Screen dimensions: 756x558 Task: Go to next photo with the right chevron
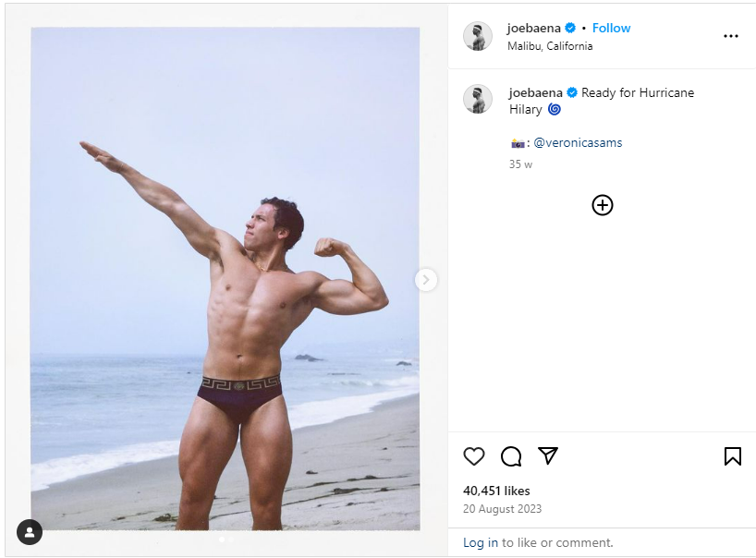[426, 280]
